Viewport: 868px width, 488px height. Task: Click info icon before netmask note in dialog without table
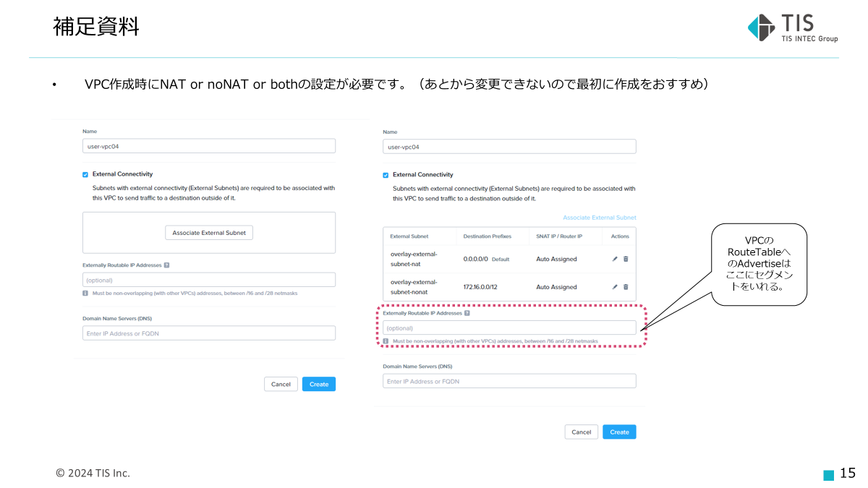pyautogui.click(x=85, y=293)
